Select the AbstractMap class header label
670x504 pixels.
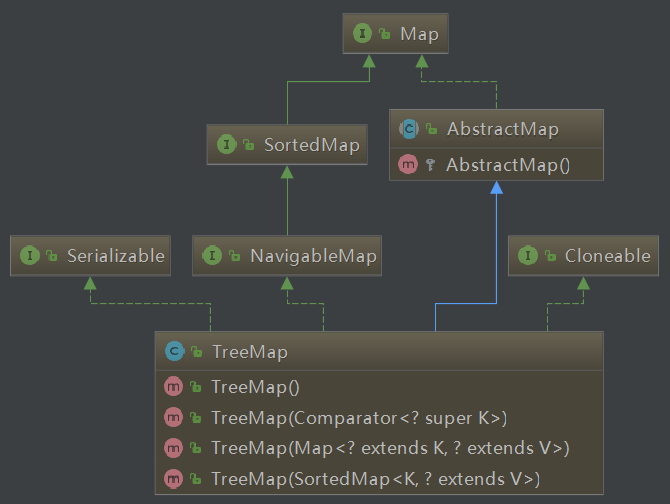[503, 129]
